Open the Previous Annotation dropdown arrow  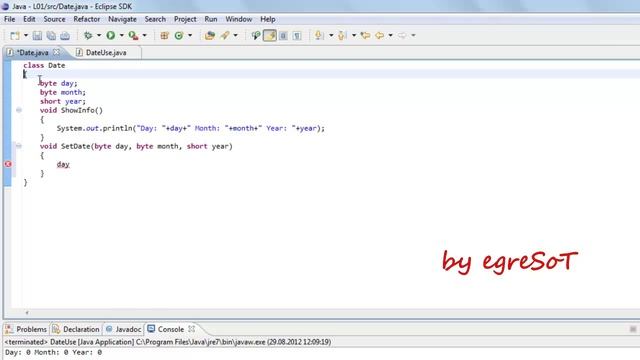click(x=354, y=36)
